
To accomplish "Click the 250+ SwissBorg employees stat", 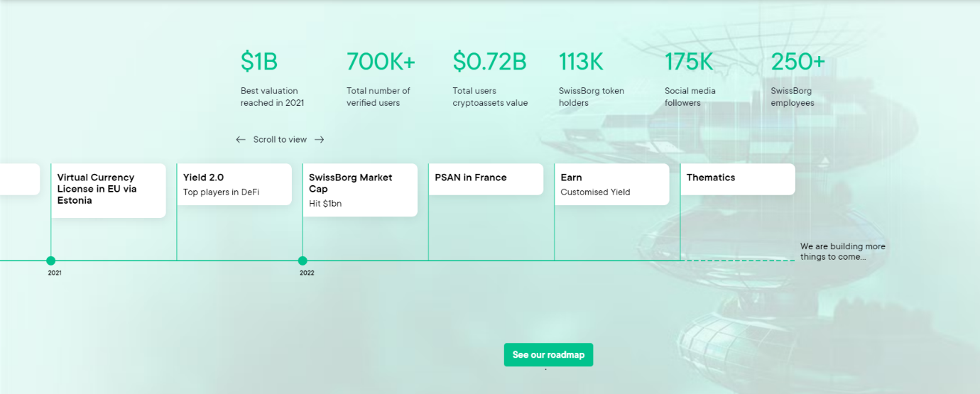I will (x=798, y=62).
